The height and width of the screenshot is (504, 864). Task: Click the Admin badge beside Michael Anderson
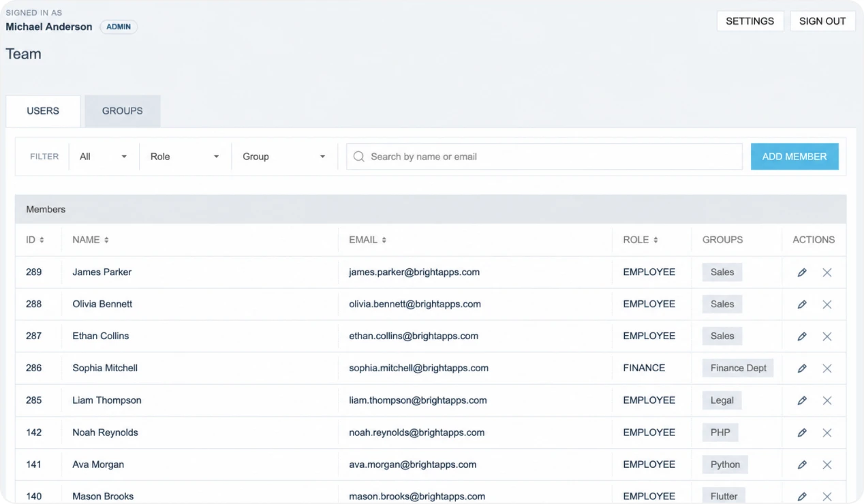click(119, 27)
